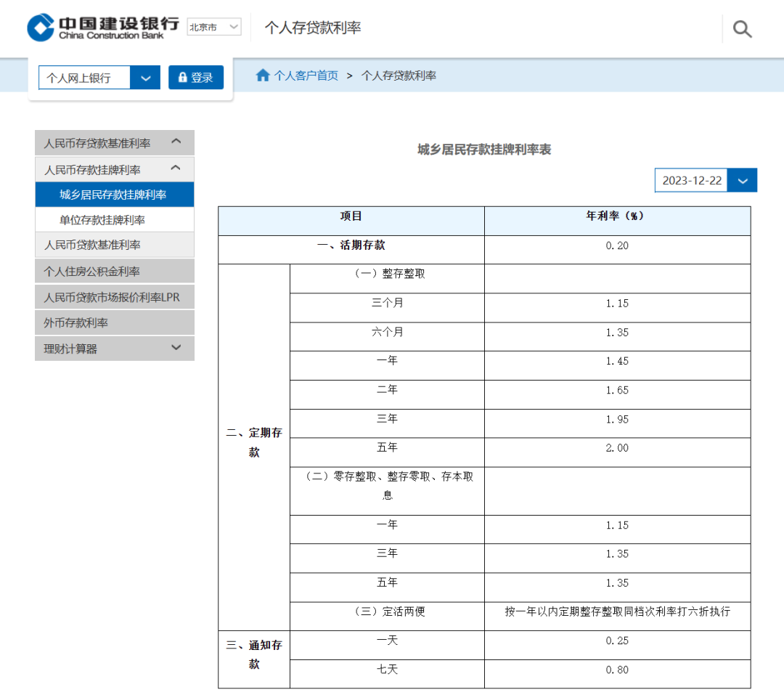Open the 北京市 city selector dropdown
The image size is (784, 695).
(x=213, y=26)
